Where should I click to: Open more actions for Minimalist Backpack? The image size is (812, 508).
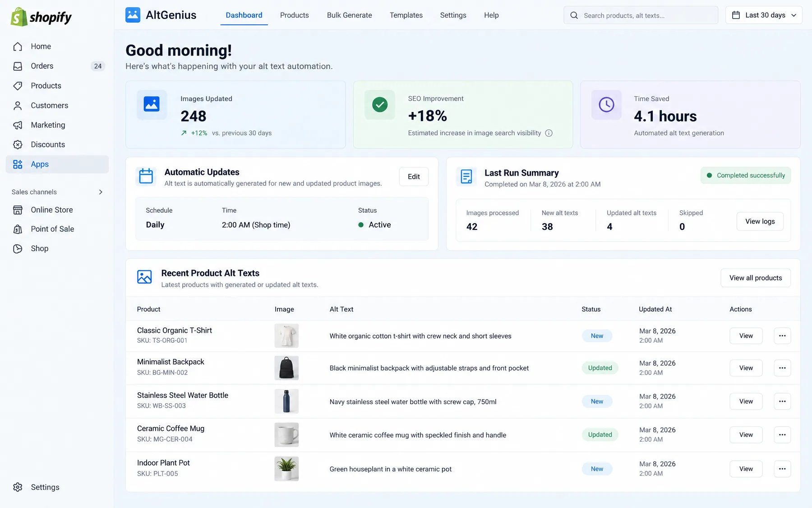coord(782,368)
